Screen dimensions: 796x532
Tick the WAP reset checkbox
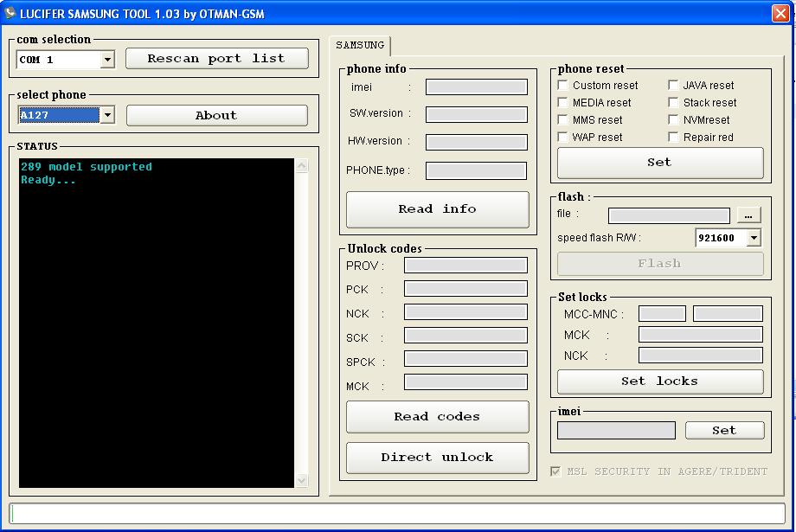point(562,137)
